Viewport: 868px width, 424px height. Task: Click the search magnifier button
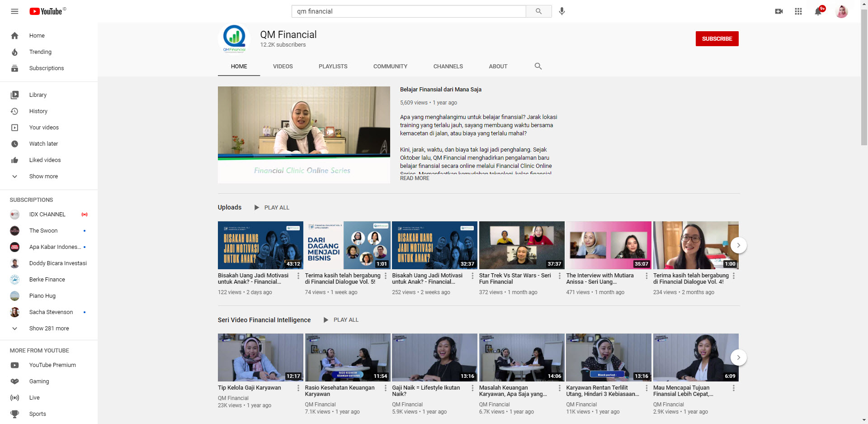click(x=538, y=11)
